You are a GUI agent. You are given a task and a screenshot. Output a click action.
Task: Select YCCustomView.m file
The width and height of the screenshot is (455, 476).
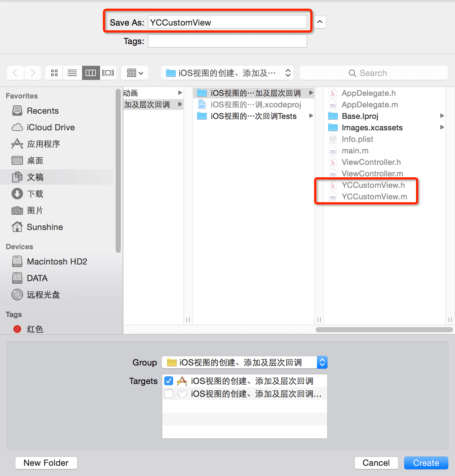pos(385,196)
